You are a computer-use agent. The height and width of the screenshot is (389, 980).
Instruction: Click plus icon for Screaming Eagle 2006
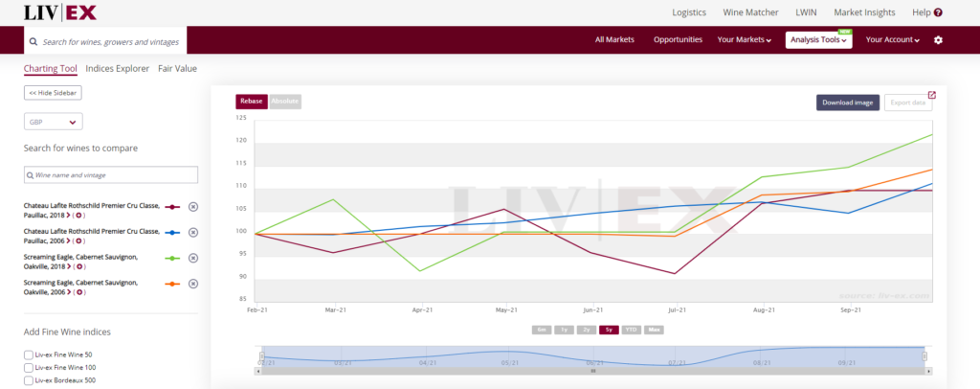[x=78, y=292]
